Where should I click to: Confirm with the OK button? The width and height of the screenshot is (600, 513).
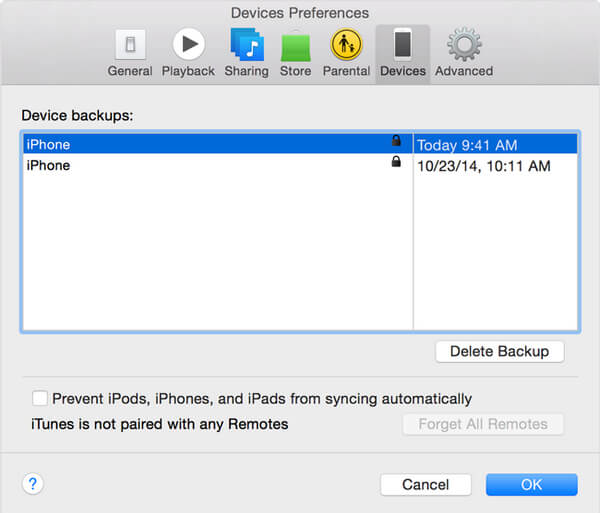tap(531, 485)
